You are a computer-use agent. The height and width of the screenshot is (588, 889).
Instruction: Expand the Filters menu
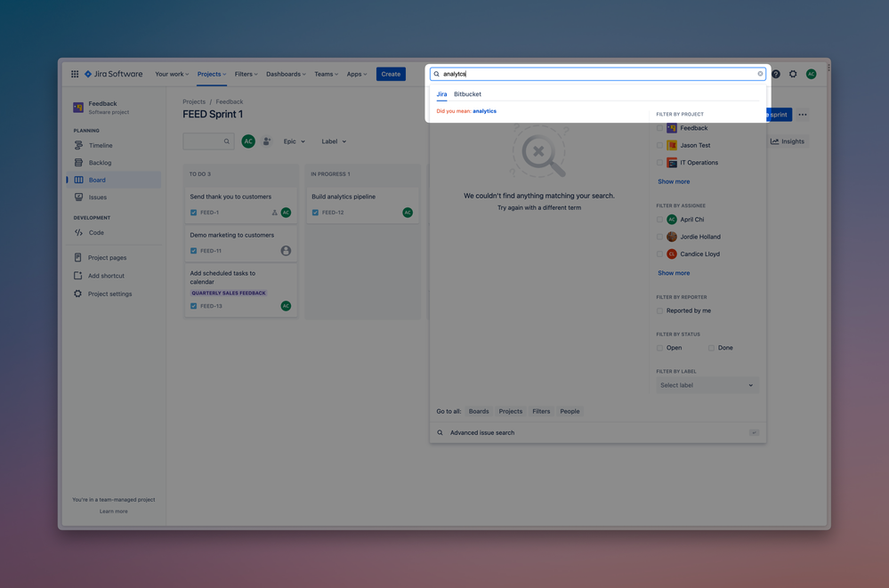tap(246, 74)
